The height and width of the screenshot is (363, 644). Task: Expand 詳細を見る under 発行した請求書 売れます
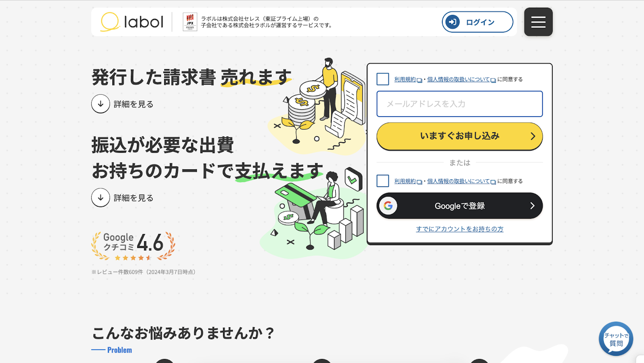tap(122, 104)
